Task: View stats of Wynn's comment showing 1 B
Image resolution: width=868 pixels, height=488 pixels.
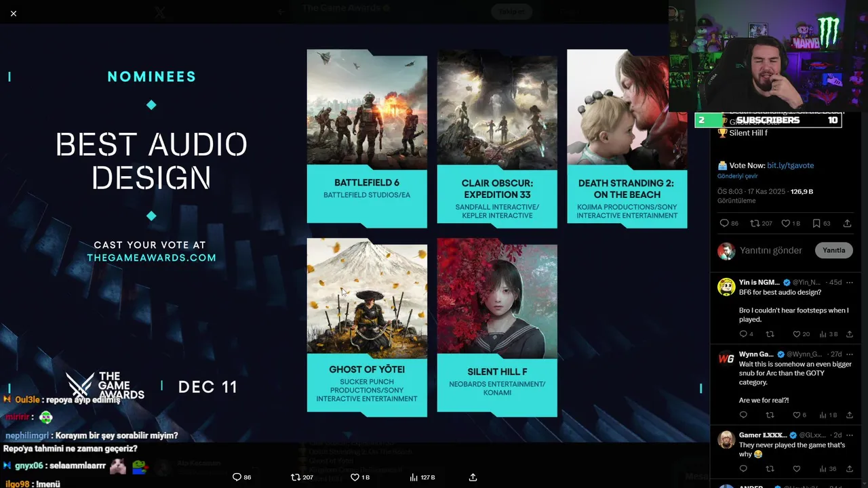Action: [829, 415]
